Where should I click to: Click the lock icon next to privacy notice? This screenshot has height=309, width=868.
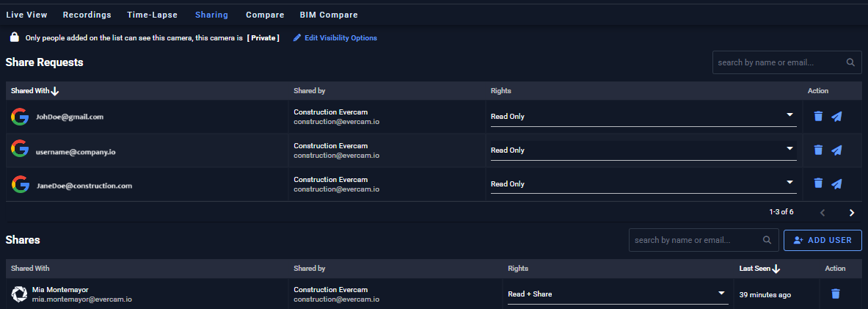pos(15,37)
